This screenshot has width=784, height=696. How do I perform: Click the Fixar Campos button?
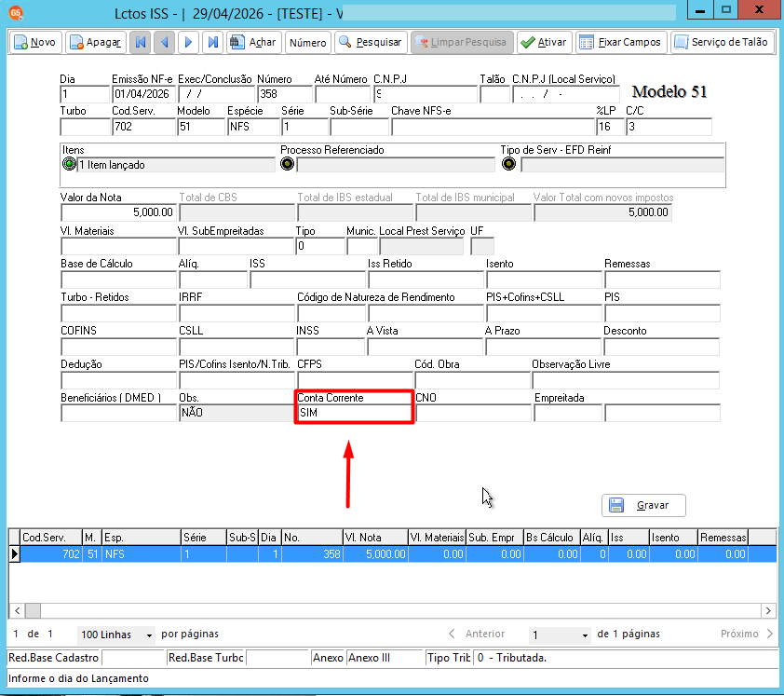(620, 43)
